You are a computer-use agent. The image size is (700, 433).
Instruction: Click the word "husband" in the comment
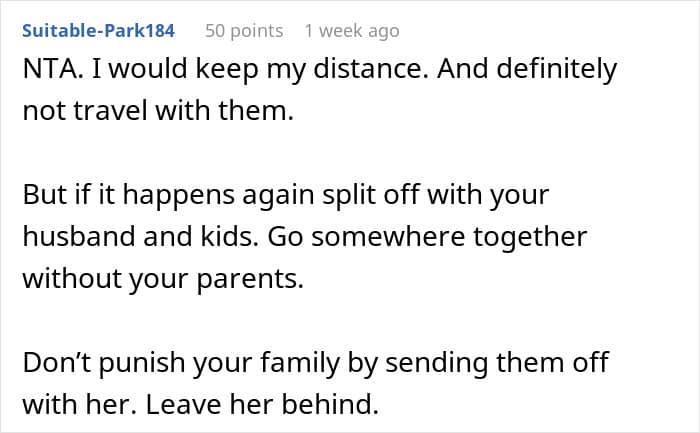(66, 238)
